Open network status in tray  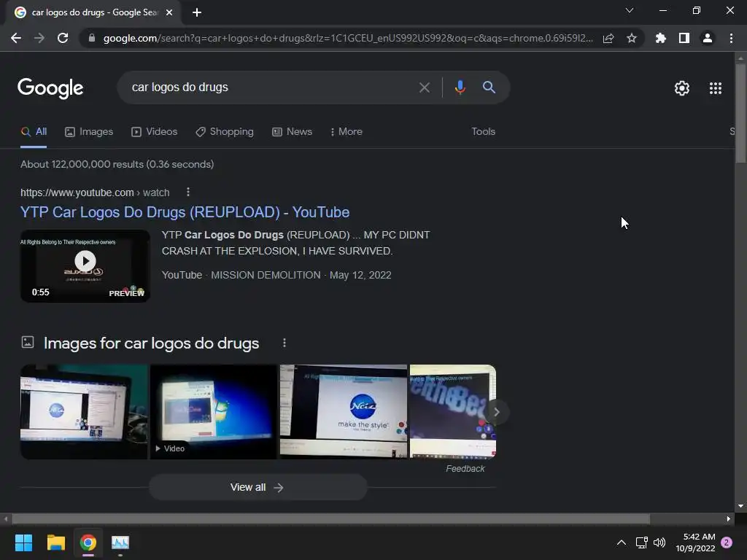pos(641,542)
